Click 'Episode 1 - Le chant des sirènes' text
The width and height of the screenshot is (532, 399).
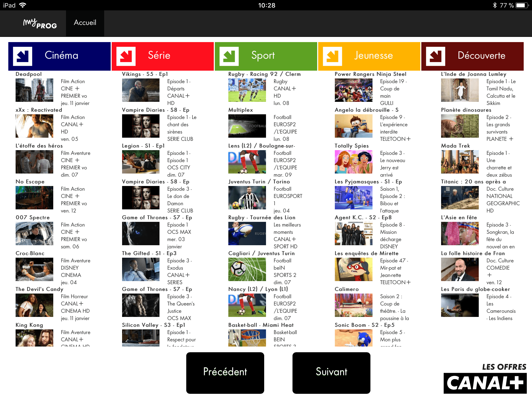coord(182,124)
